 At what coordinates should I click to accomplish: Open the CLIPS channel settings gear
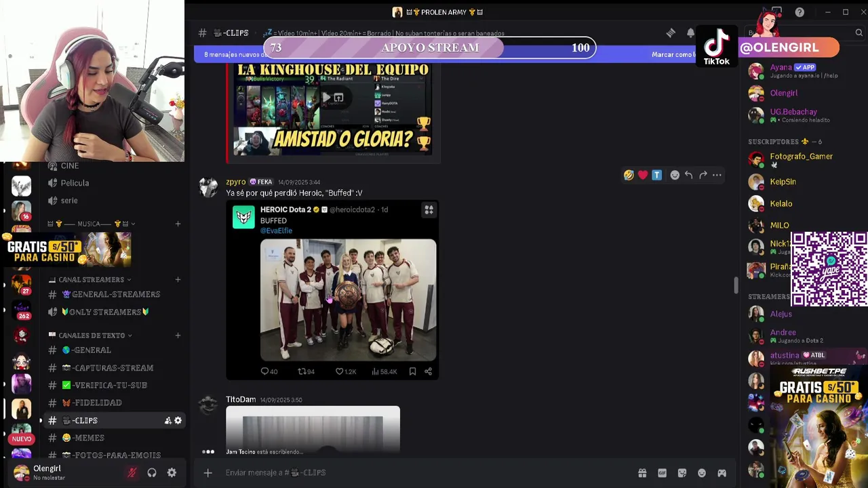178,421
